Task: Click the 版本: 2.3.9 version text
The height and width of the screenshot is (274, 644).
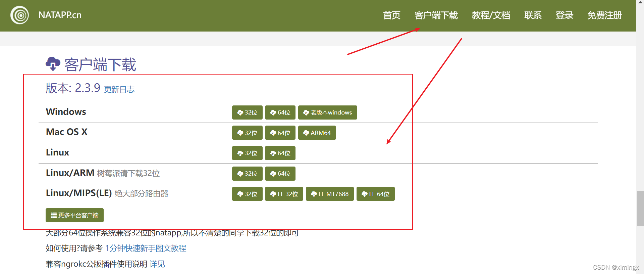Action: [73, 88]
